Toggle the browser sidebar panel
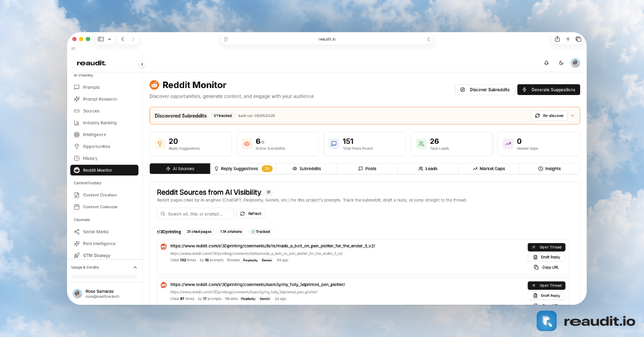This screenshot has height=337, width=644. (x=100, y=39)
